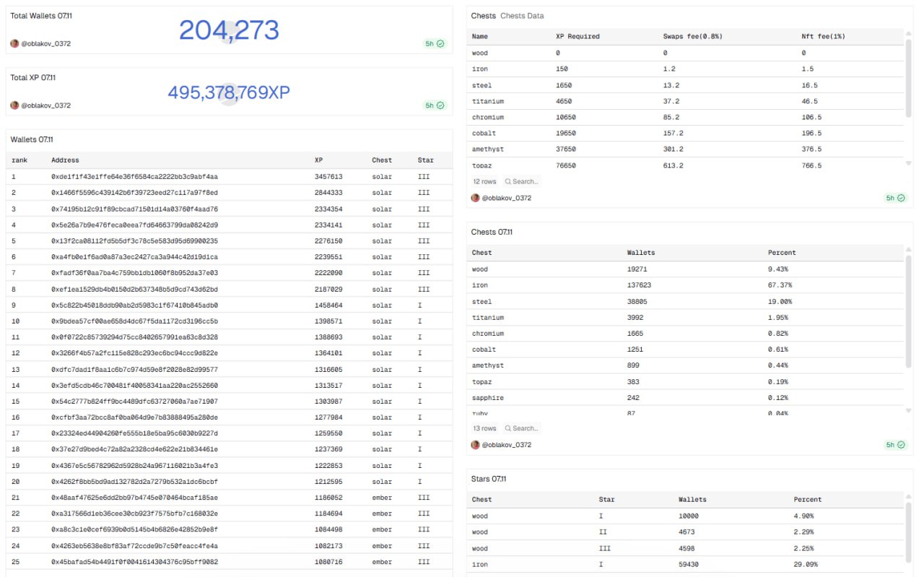
Task: Switch to the Chests Data tab
Action: pyautogui.click(x=522, y=16)
